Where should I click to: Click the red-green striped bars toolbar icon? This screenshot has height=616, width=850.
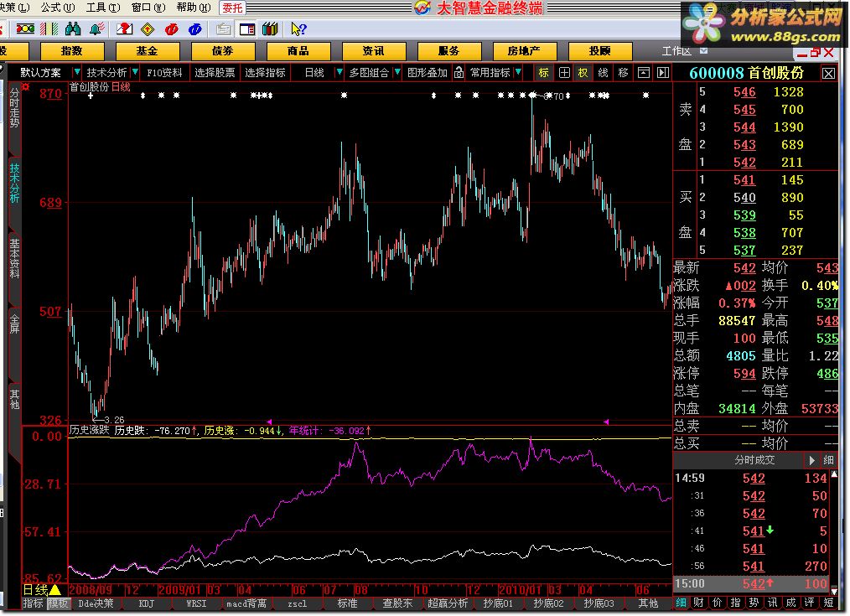pyautogui.click(x=49, y=28)
